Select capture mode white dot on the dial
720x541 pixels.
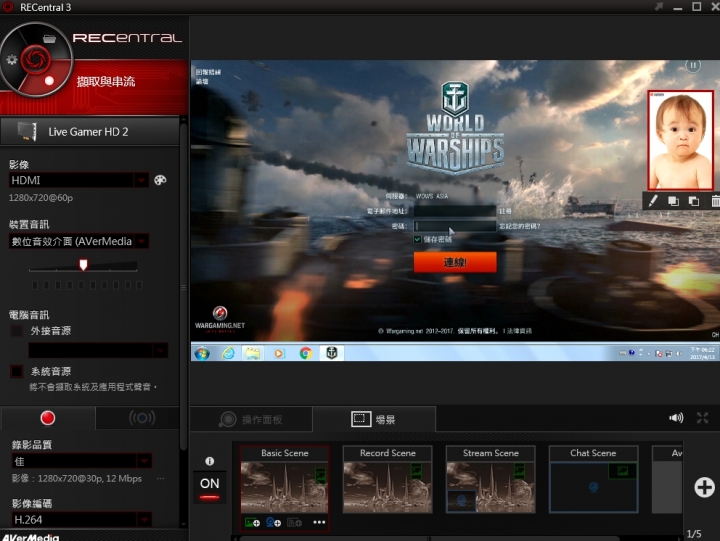tap(49, 81)
